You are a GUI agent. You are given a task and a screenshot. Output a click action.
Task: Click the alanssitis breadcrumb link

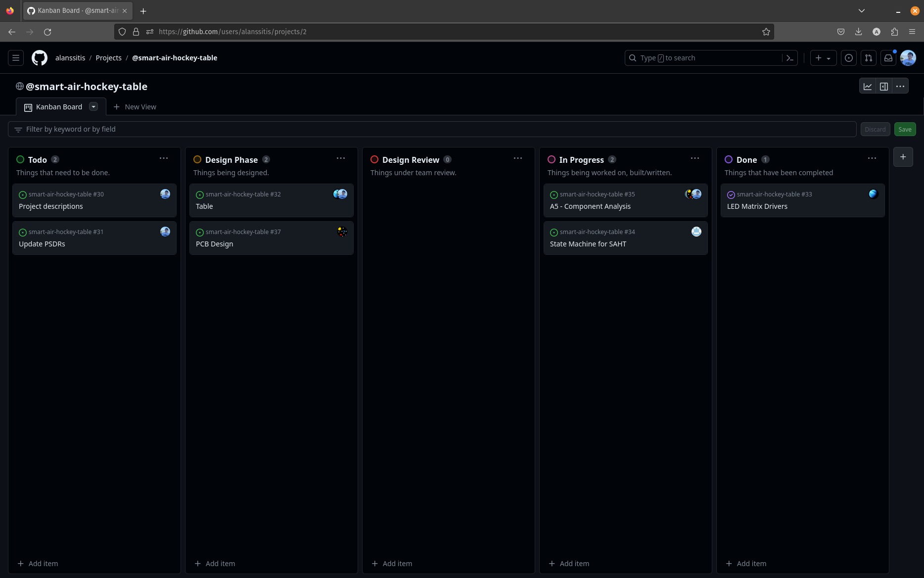70,58
